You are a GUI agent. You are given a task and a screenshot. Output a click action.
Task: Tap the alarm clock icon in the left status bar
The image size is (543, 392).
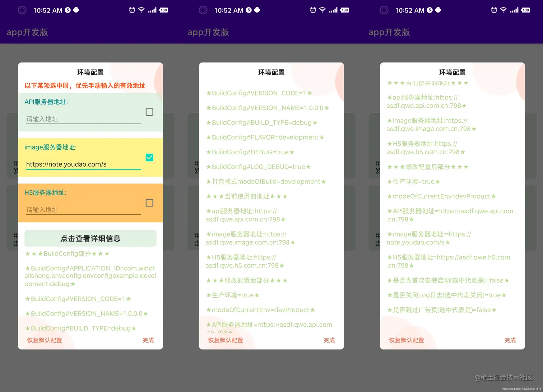pyautogui.click(x=132, y=10)
